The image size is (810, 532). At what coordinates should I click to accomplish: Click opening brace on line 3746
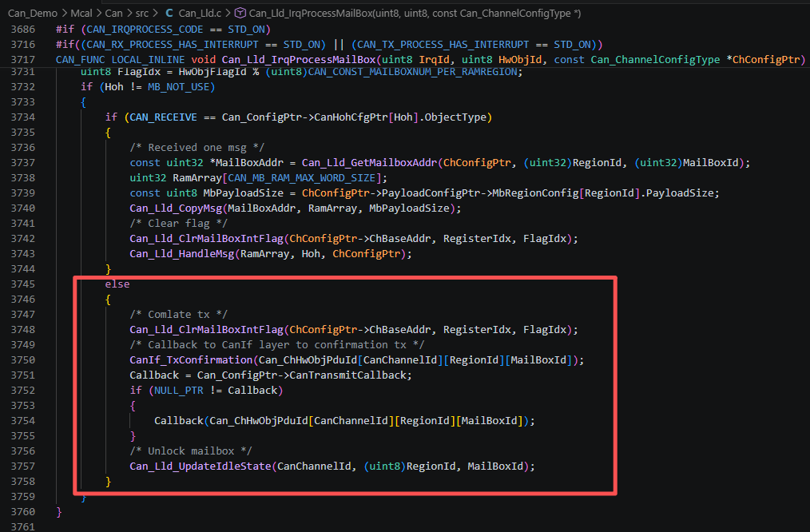point(108,300)
